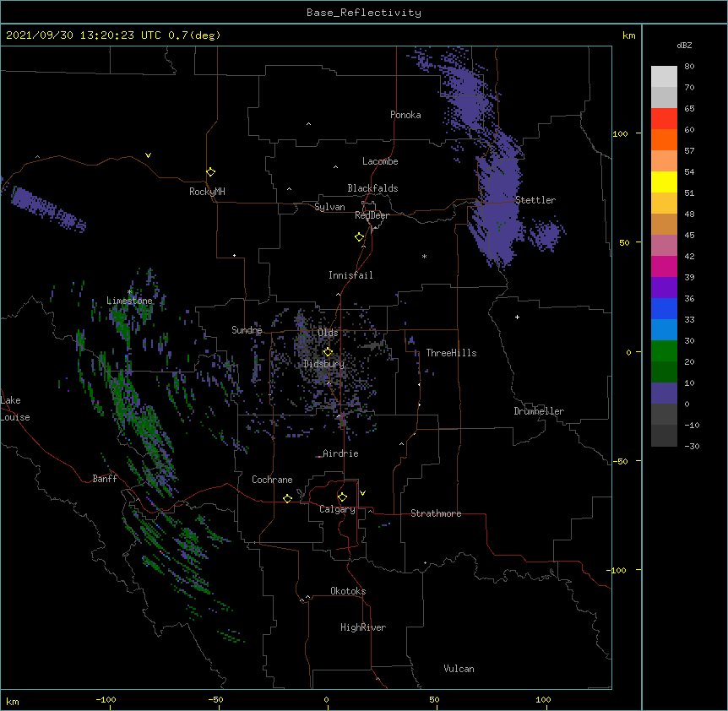Pick the bright yellow 54 dBZ legend swatch

pyautogui.click(x=664, y=182)
